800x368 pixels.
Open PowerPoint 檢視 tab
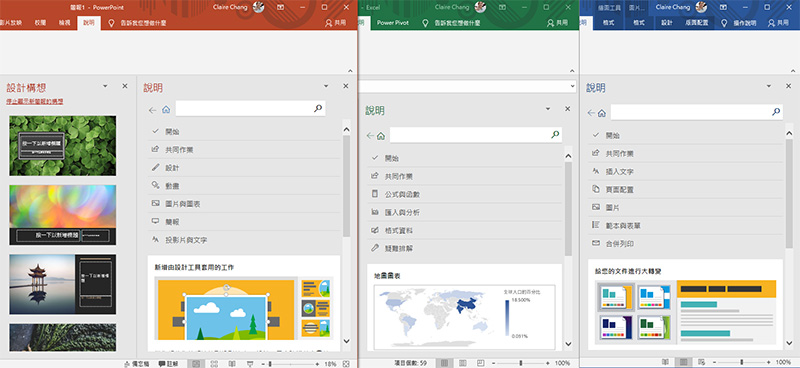pos(64,23)
